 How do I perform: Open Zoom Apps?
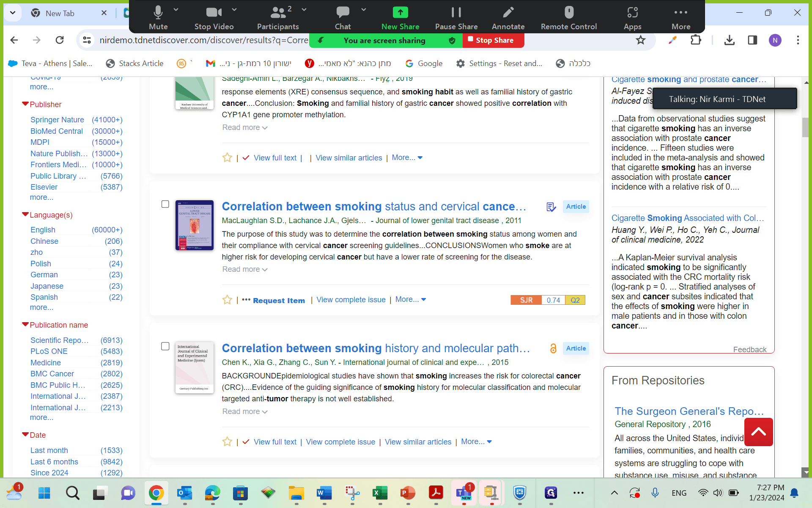[632, 18]
